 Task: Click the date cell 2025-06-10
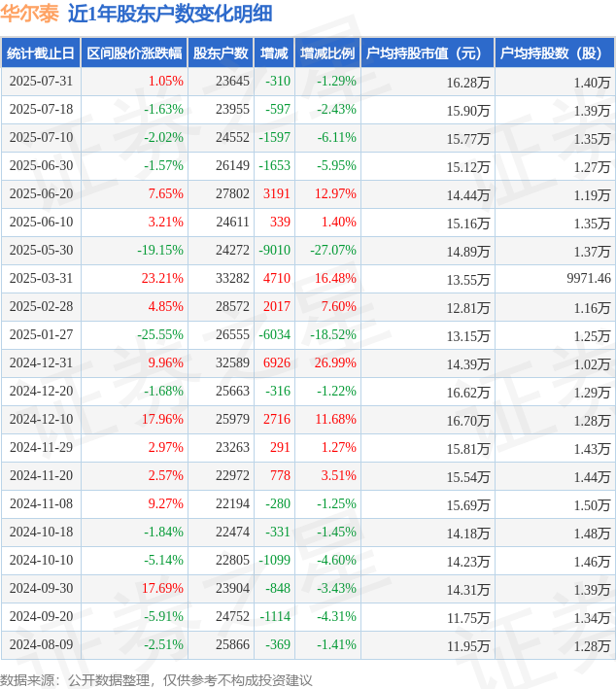[41, 222]
